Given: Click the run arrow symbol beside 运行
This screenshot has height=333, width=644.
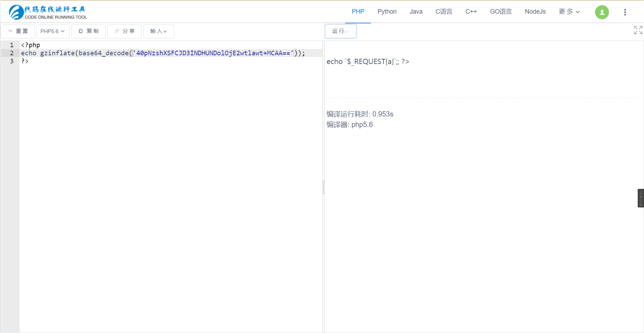Looking at the screenshot, I should (348, 31).
